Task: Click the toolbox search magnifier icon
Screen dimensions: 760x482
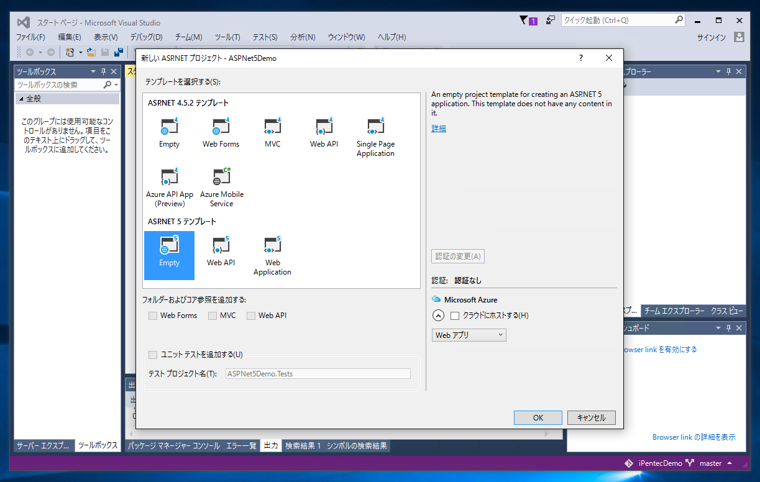Action: click(107, 85)
